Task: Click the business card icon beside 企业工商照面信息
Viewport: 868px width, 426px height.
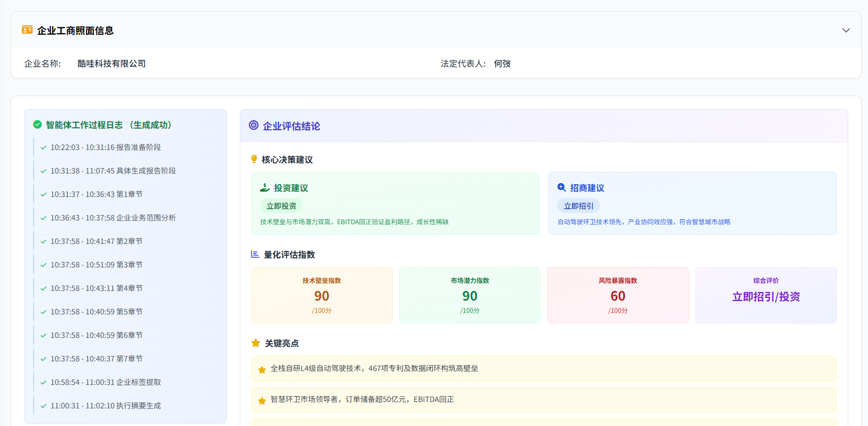Action: (x=27, y=30)
